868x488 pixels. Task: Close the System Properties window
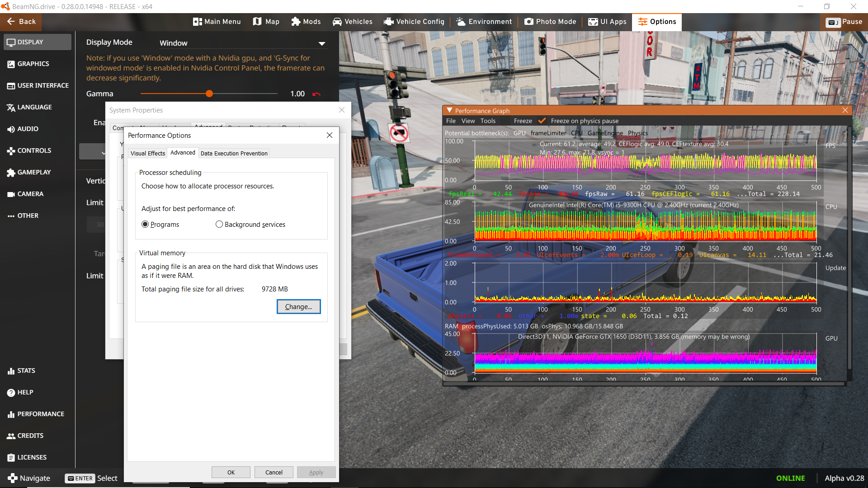pos(342,110)
